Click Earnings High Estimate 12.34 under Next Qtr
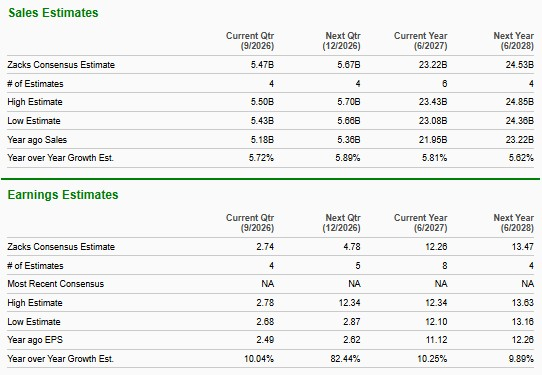This screenshot has height=375, width=542. click(349, 303)
